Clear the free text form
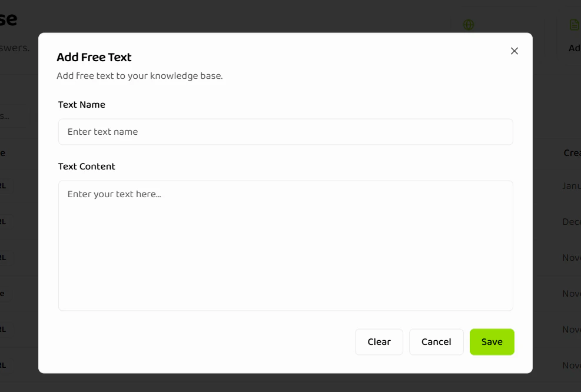 (x=379, y=341)
